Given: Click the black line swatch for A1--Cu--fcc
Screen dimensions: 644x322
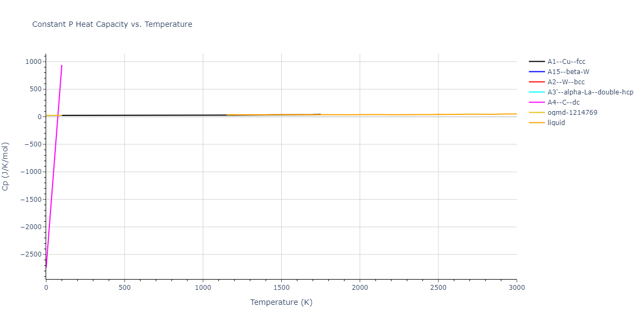Looking at the screenshot, I should (537, 62).
